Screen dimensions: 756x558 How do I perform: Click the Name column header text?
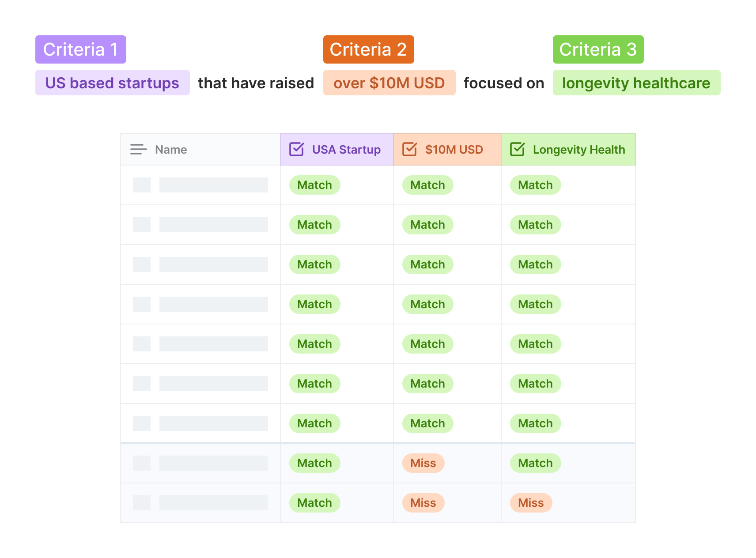point(171,150)
